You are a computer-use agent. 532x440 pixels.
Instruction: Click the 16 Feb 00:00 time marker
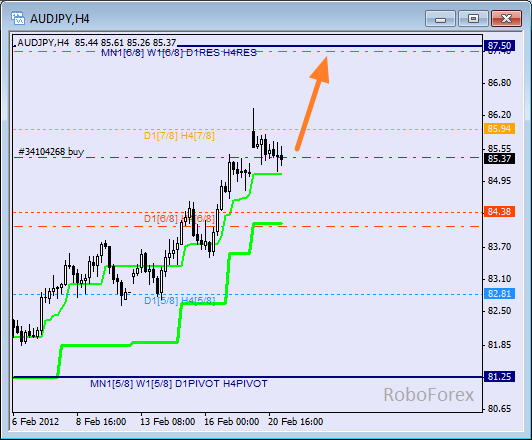coord(231,422)
